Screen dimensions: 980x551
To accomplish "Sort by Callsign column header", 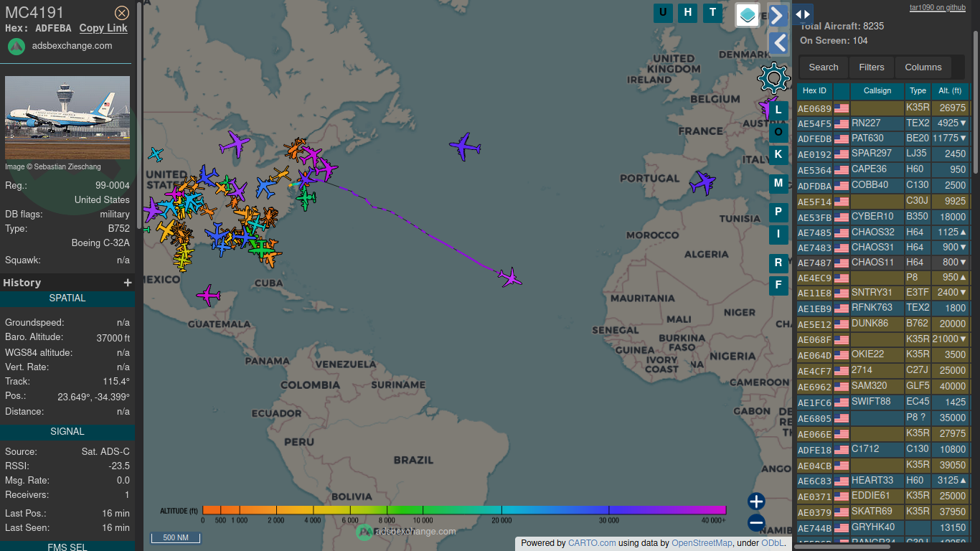I will tap(877, 91).
